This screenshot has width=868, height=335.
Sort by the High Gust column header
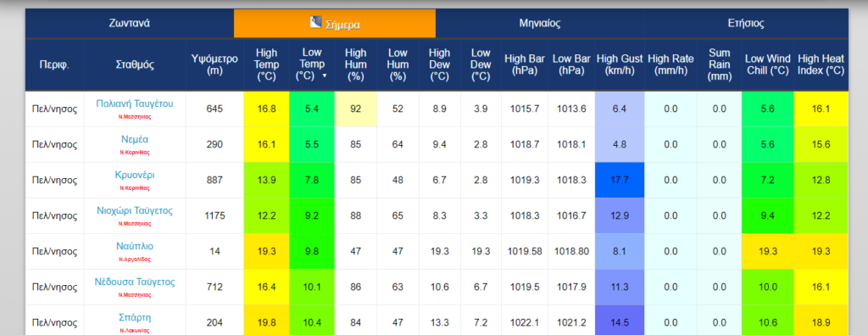(x=620, y=64)
